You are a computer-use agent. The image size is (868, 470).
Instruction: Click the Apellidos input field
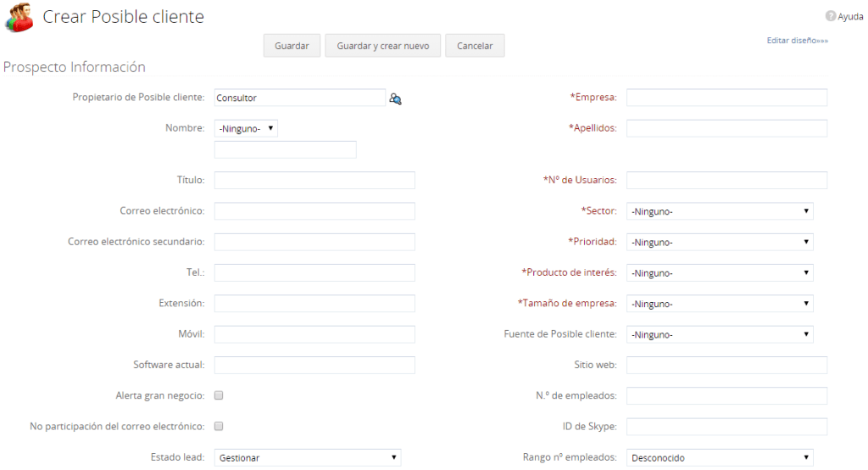click(x=726, y=128)
